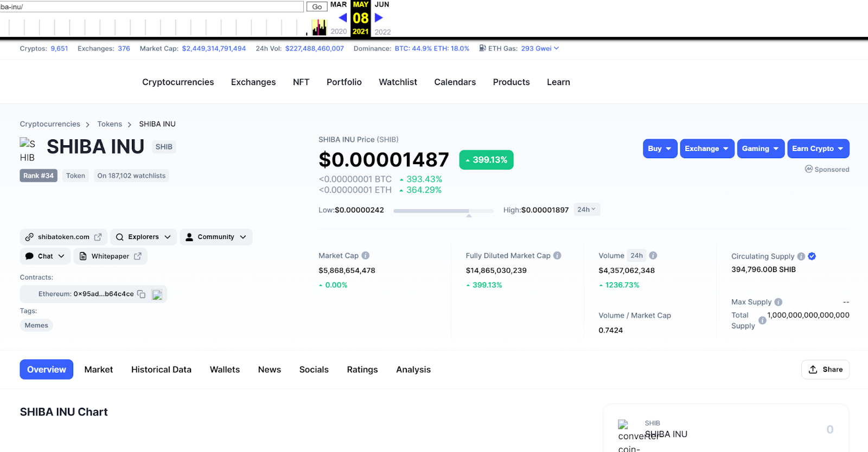The height and width of the screenshot is (452, 868).
Task: Click the shibatoken.com external link icon
Action: coord(98,237)
